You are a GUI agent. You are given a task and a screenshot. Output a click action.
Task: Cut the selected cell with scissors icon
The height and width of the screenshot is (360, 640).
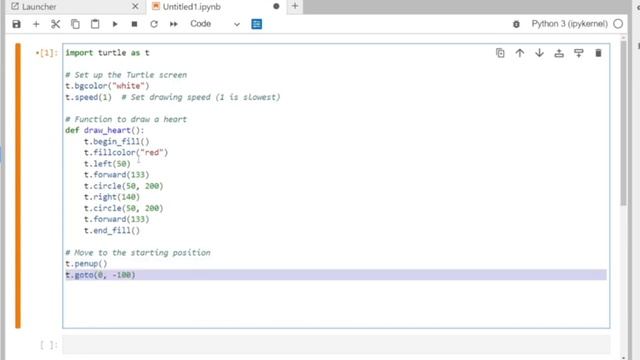(x=56, y=24)
